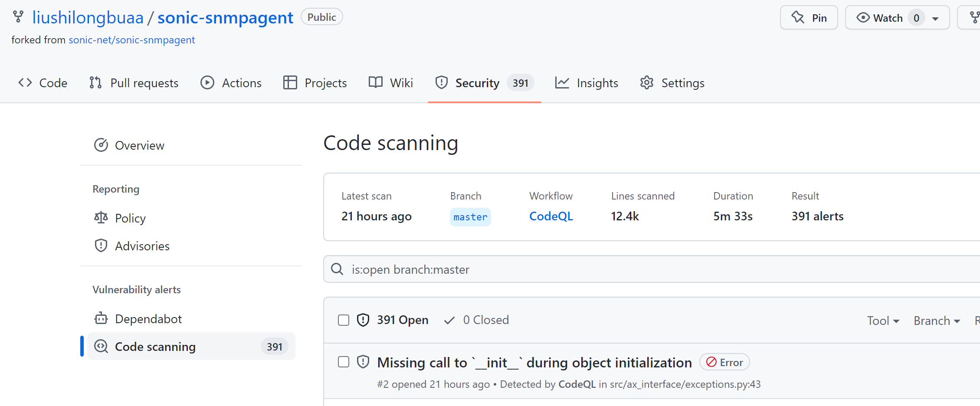Click the checkmark icon beside 0 Closed
The image size is (980, 406).
coord(449,320)
